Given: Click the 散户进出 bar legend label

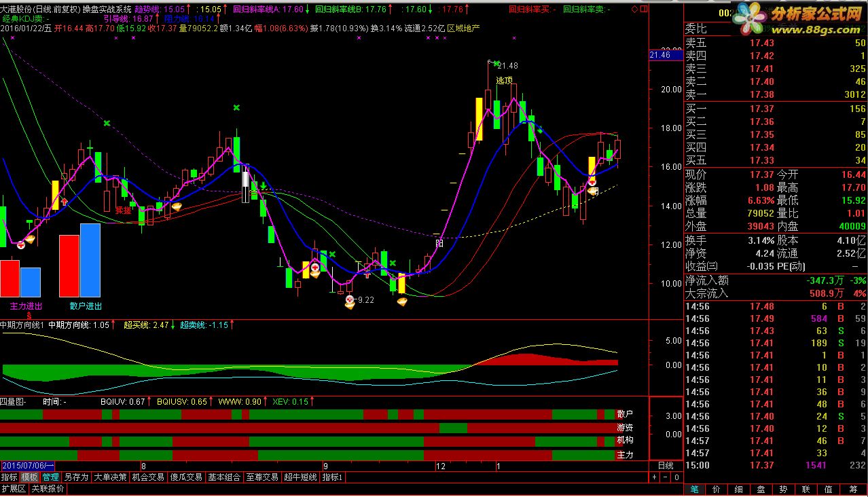Looking at the screenshot, I should pyautogui.click(x=86, y=306).
